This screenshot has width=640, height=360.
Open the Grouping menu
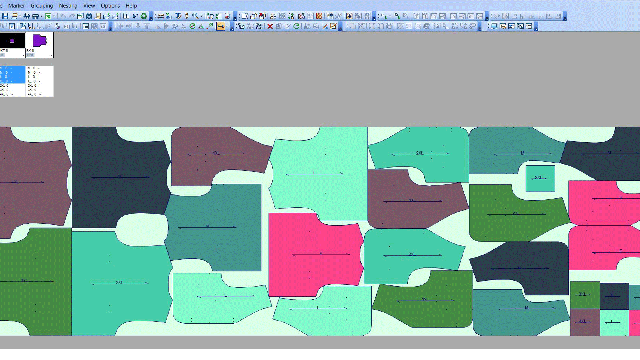(42, 6)
